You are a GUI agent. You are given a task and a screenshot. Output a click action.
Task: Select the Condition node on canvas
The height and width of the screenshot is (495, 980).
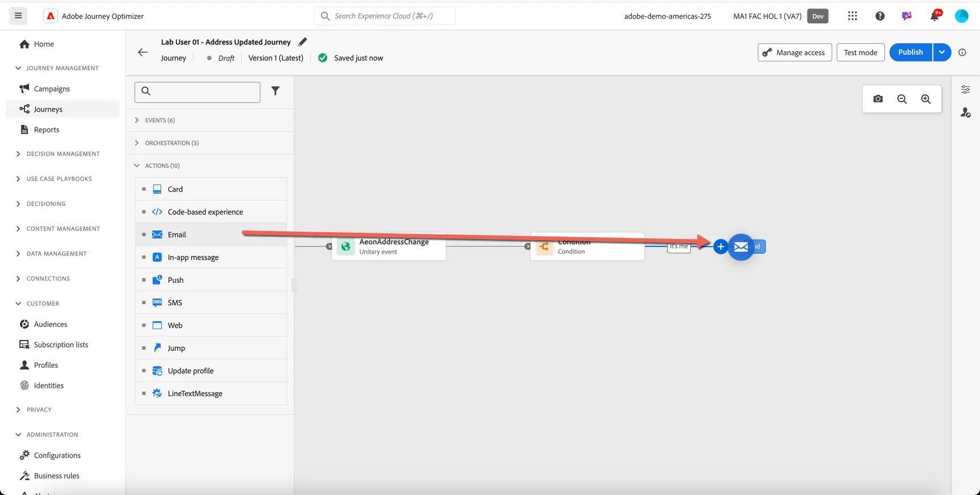click(x=588, y=246)
